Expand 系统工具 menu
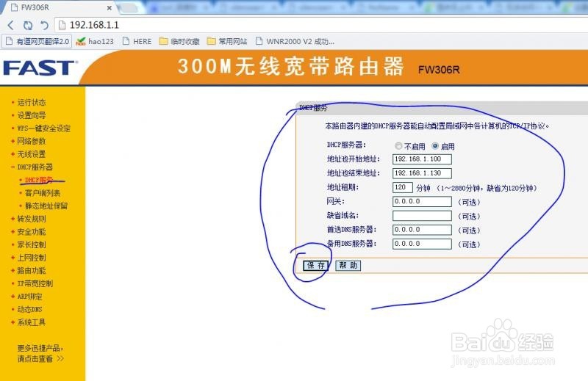The image size is (588, 381). pyautogui.click(x=31, y=322)
